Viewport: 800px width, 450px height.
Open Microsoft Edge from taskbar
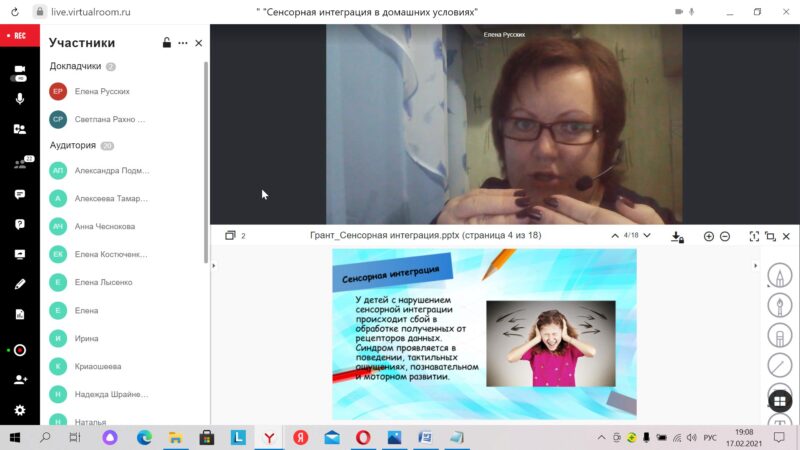pyautogui.click(x=144, y=437)
